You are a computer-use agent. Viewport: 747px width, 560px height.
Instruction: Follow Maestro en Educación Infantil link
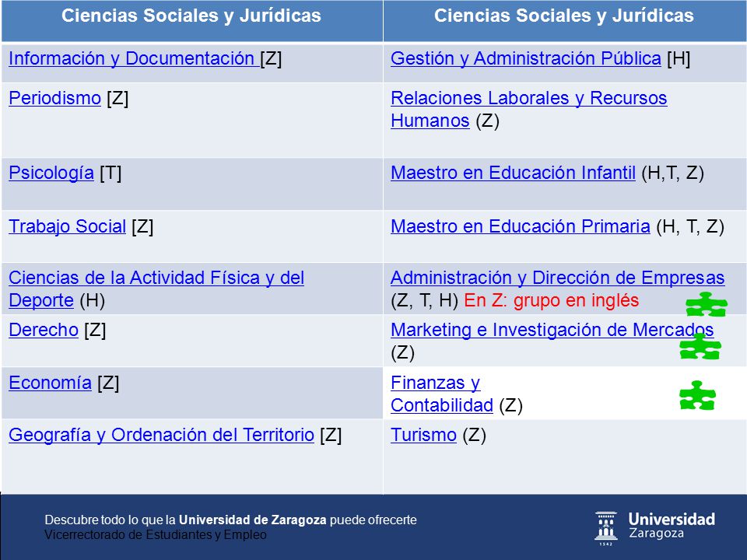513,173
